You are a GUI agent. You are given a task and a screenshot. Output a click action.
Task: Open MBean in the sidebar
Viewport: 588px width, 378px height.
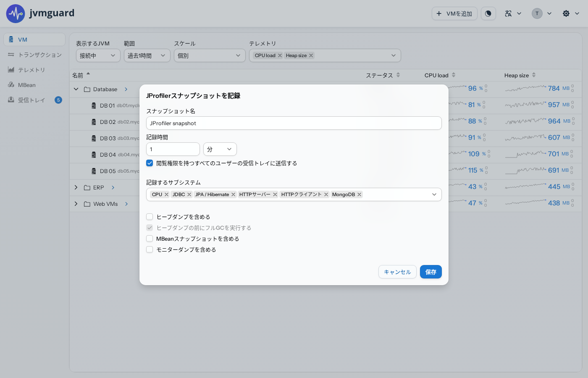34,85
